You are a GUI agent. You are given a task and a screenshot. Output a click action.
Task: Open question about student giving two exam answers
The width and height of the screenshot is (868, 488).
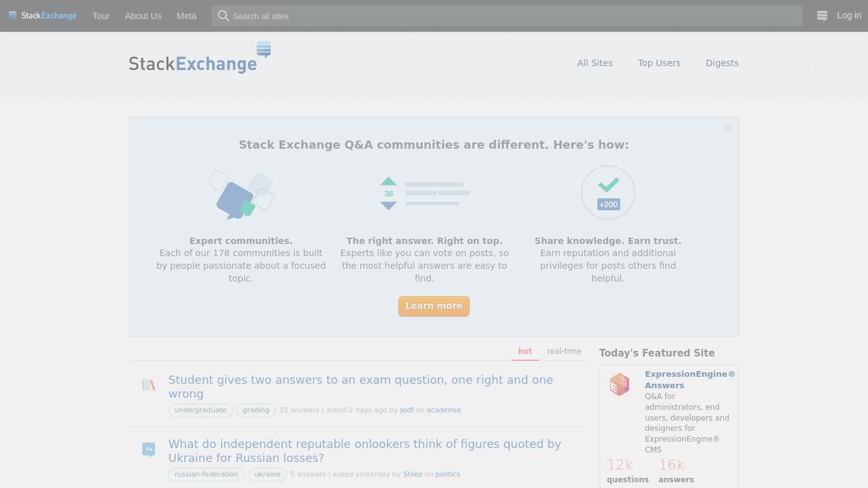[x=360, y=387]
